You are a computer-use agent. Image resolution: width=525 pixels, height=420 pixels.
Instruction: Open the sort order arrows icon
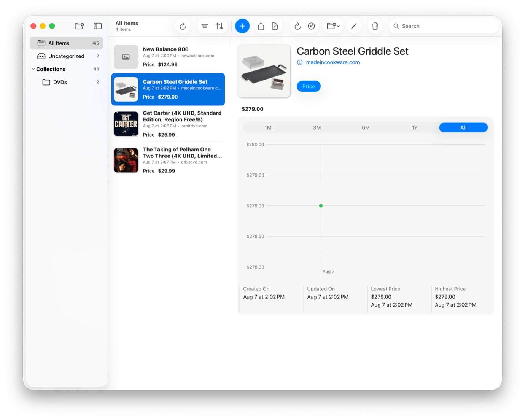click(220, 26)
